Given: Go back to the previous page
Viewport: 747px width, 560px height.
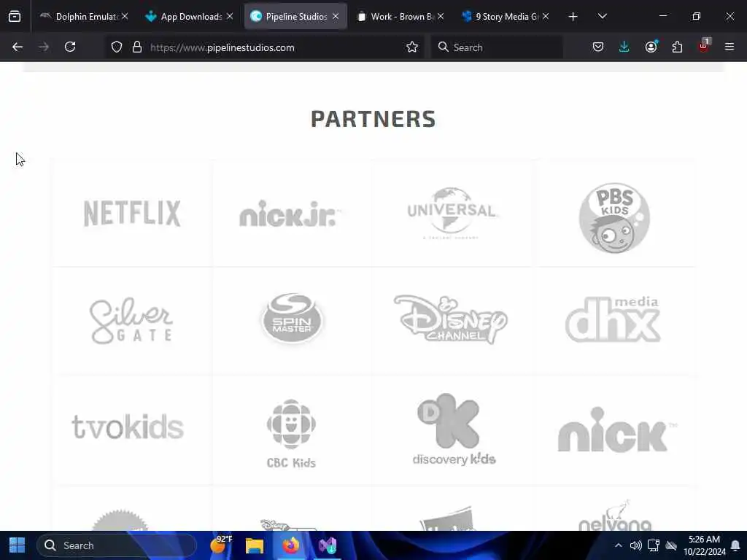Looking at the screenshot, I should pyautogui.click(x=18, y=47).
